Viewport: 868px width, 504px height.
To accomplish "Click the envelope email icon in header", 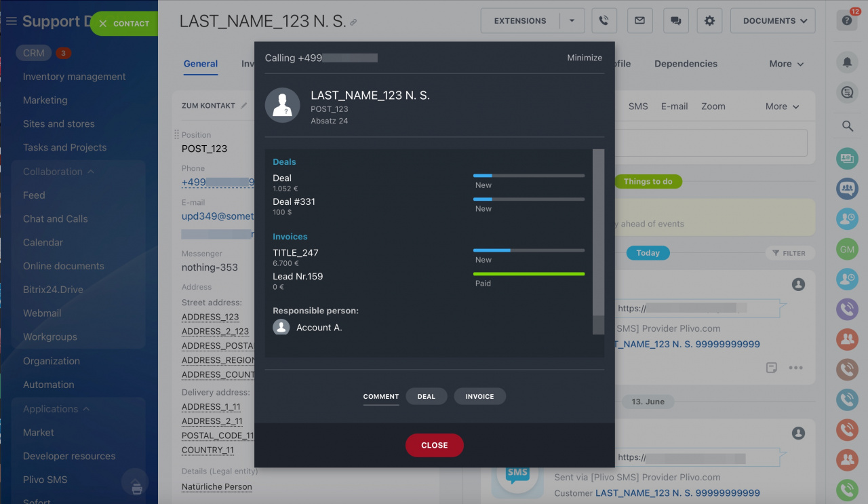I will [x=639, y=21].
